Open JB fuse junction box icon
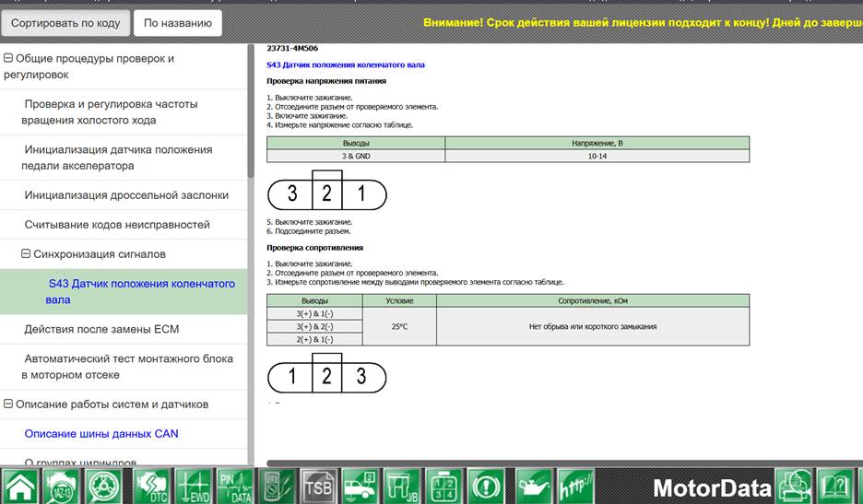The image size is (863, 504). (402, 486)
